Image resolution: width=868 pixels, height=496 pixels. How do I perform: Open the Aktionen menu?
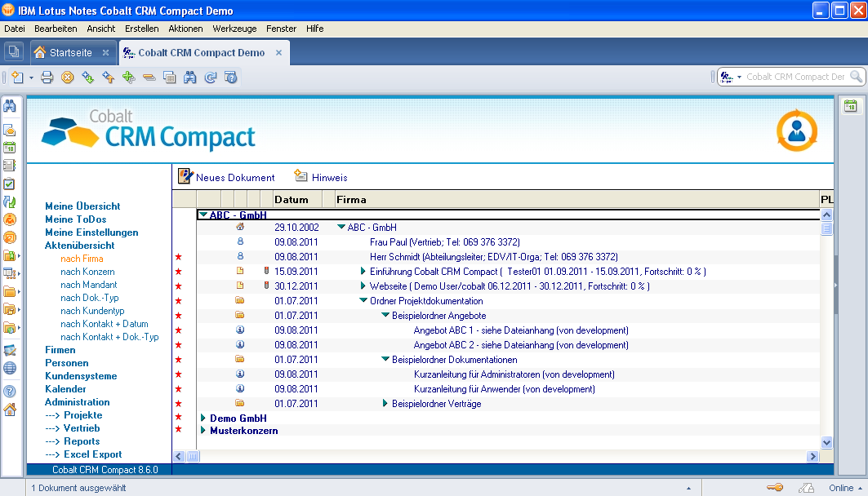tap(185, 29)
